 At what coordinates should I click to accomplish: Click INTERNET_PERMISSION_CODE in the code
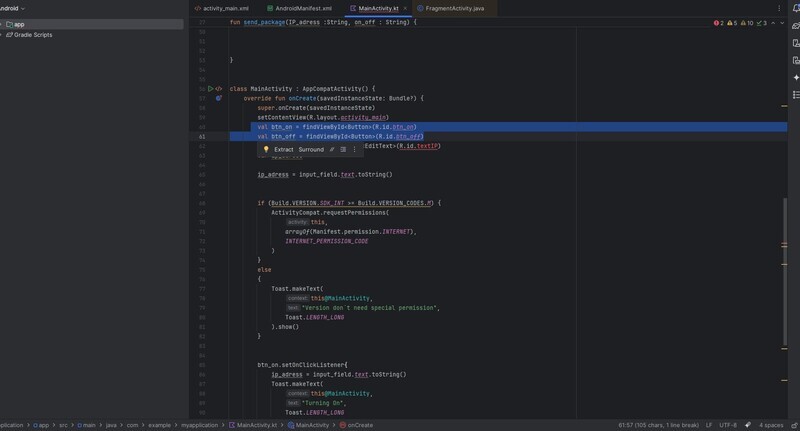click(327, 241)
